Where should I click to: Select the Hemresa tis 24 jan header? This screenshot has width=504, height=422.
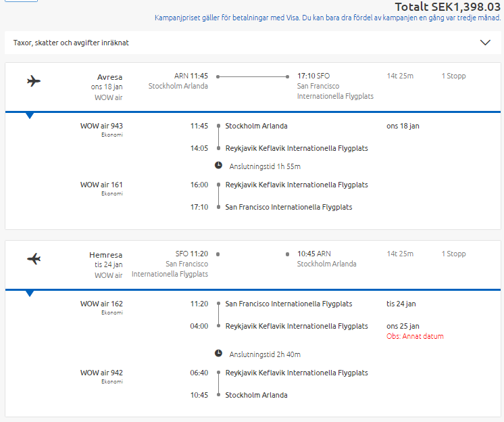pos(106,260)
